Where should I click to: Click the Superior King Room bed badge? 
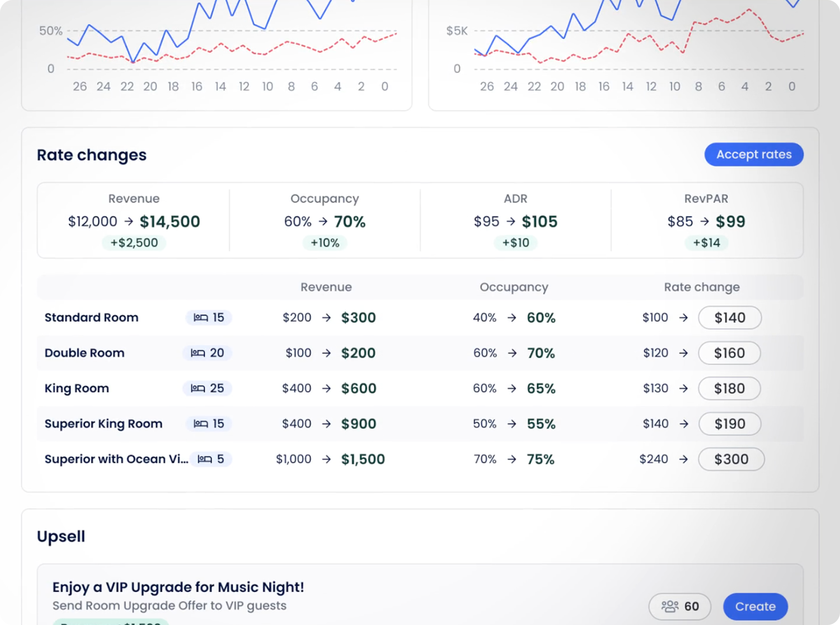[209, 424]
